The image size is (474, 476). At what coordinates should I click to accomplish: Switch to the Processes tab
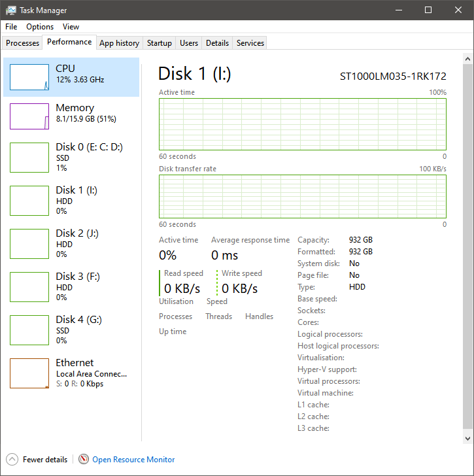22,43
